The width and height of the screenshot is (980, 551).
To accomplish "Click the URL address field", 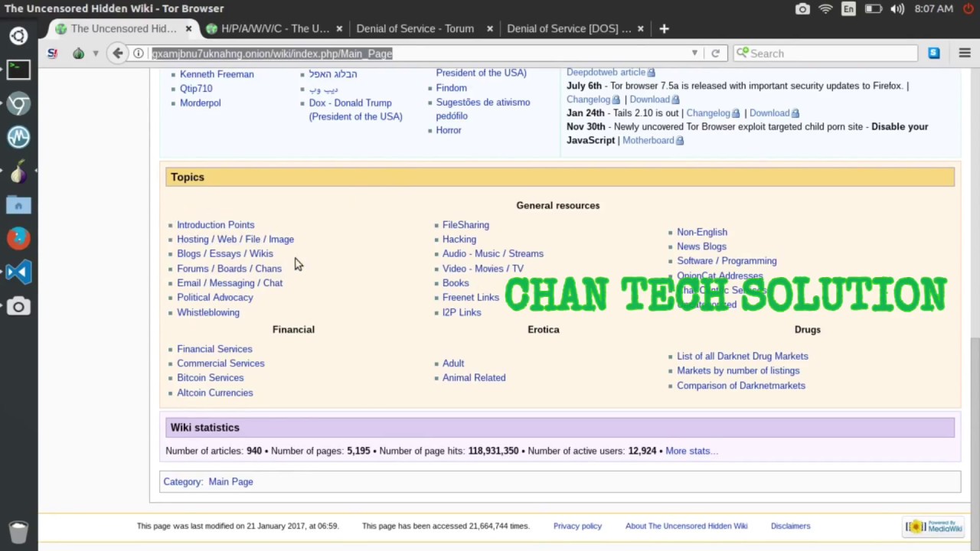I will point(417,54).
